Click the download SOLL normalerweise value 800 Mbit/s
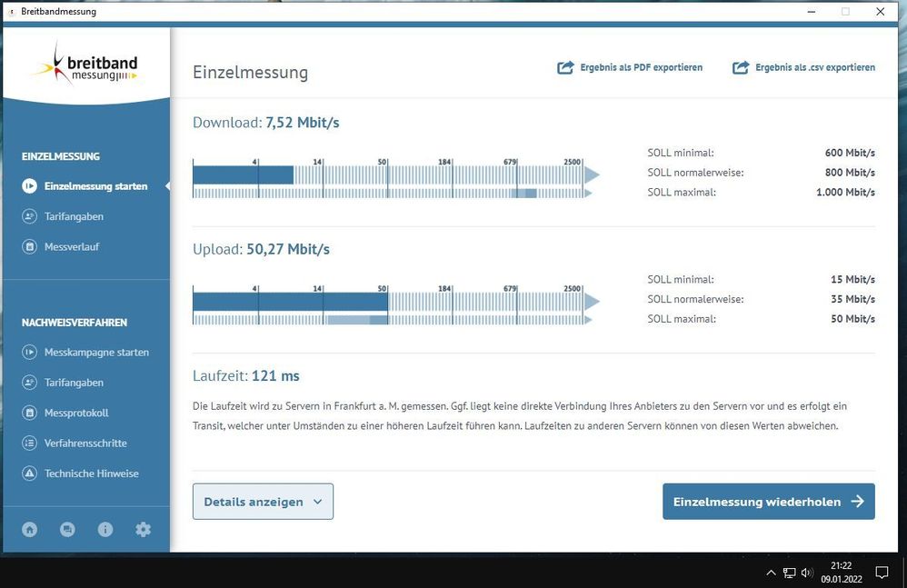The height and width of the screenshot is (588, 907). click(850, 173)
